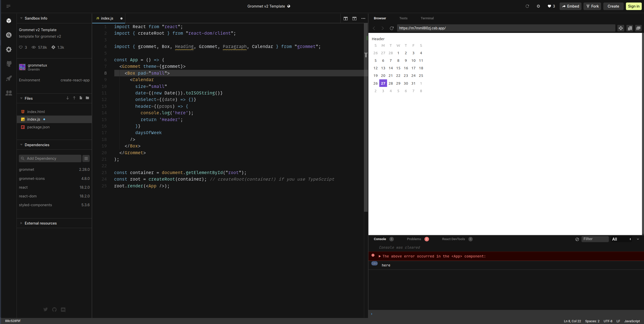Image resolution: width=644 pixels, height=324 pixels.
Task: Open index.html in the file tree
Action: click(54, 112)
